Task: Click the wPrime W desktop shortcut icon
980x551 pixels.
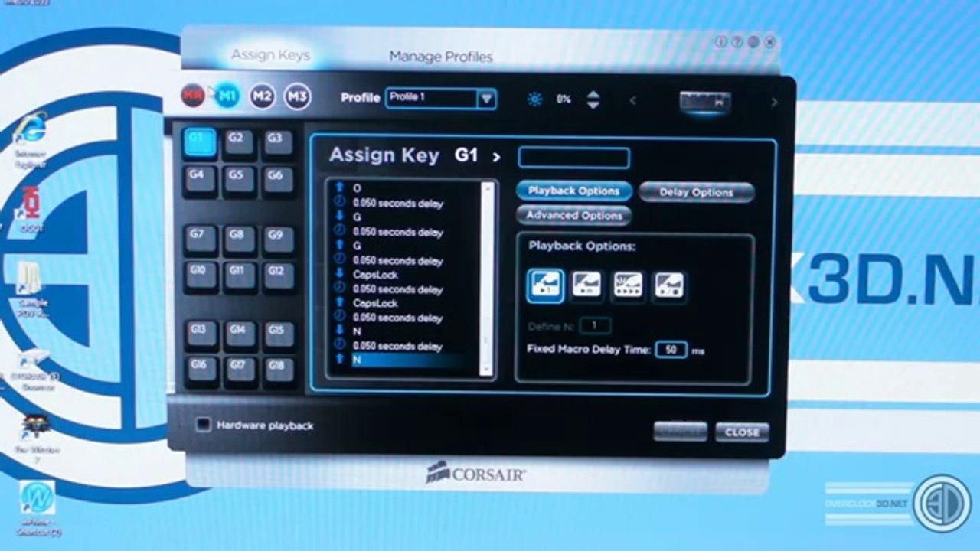Action: (x=38, y=507)
